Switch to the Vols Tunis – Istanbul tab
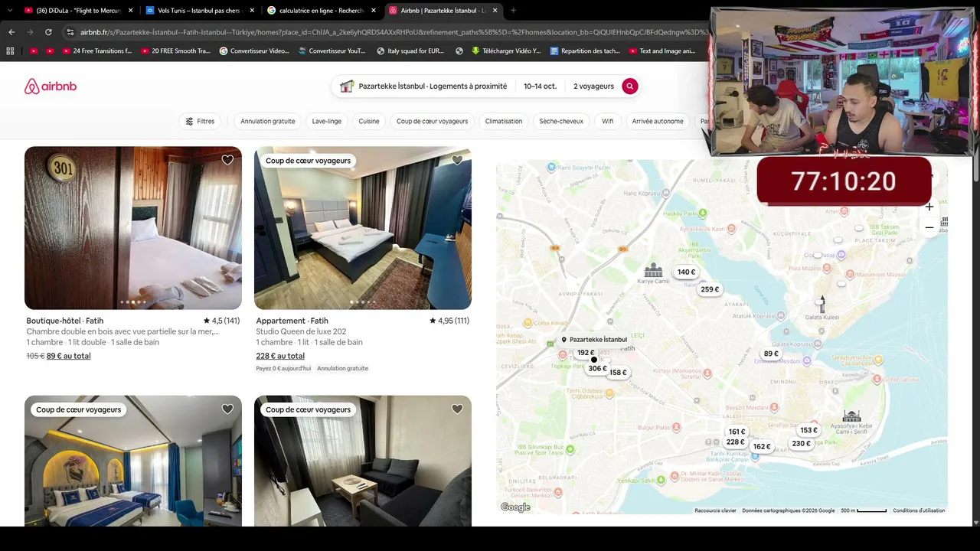 point(199,11)
